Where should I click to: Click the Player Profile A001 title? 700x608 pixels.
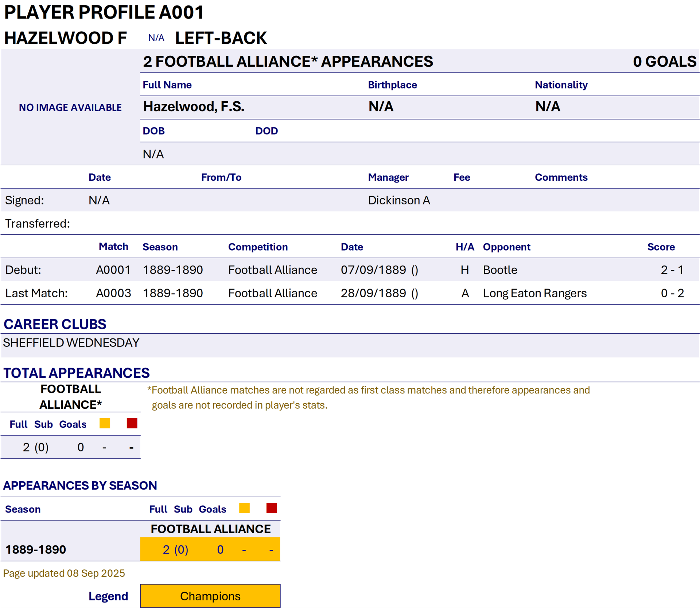[104, 12]
